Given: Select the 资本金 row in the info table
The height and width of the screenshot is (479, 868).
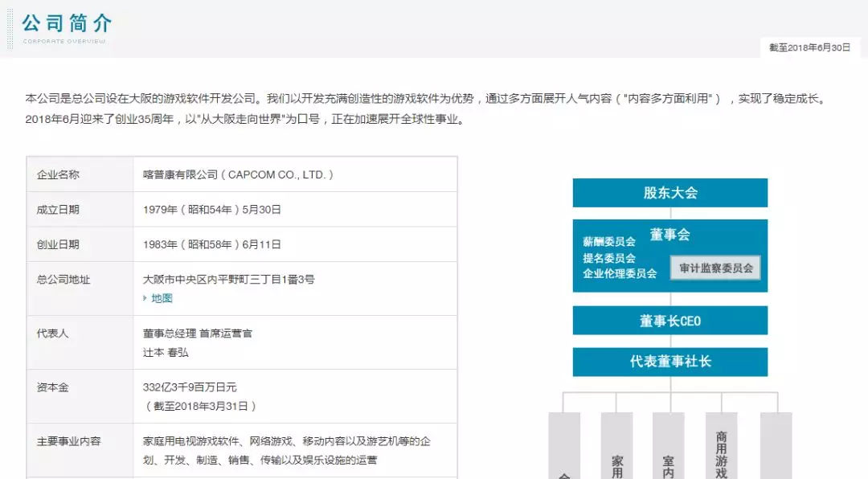Looking at the screenshot, I should [51, 387].
